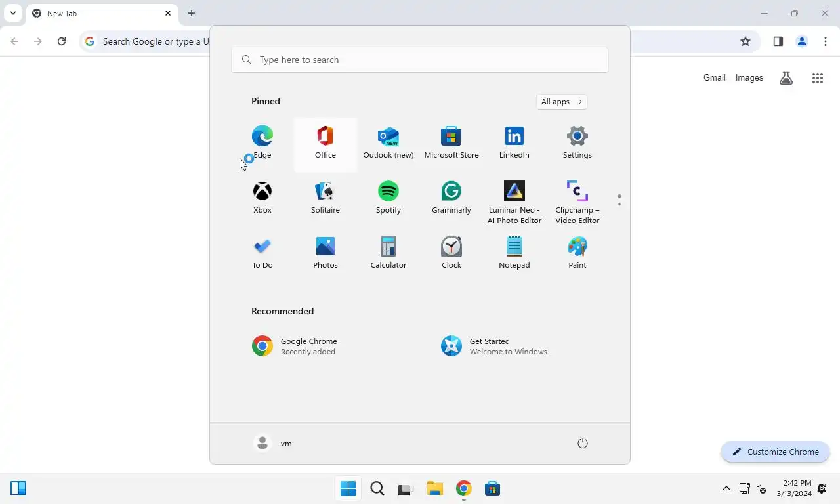Open Task View on the taskbar
Viewport: 840px width, 504px height.
[405, 488]
